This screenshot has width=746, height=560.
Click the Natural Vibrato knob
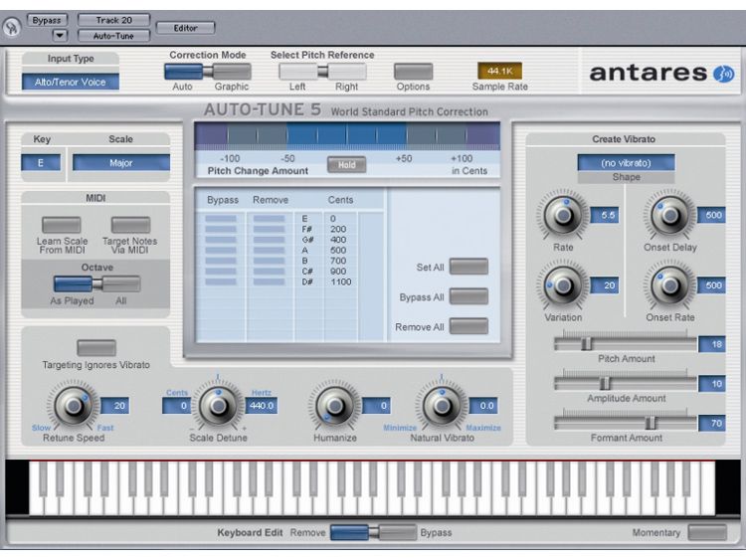(x=442, y=406)
